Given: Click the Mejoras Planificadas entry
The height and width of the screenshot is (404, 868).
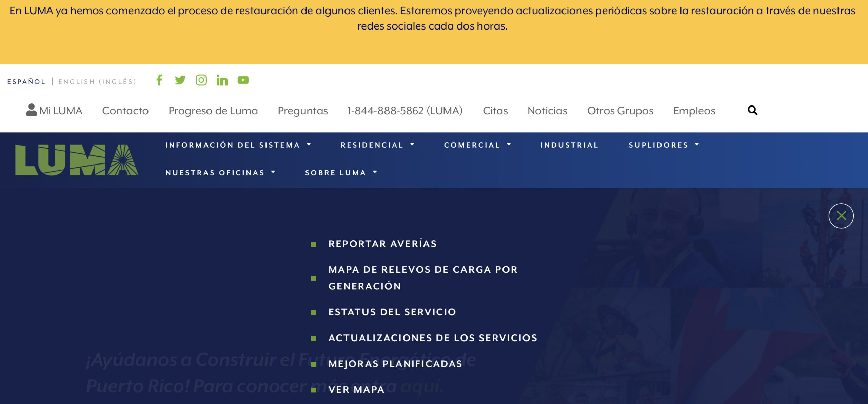Looking at the screenshot, I should (395, 364).
